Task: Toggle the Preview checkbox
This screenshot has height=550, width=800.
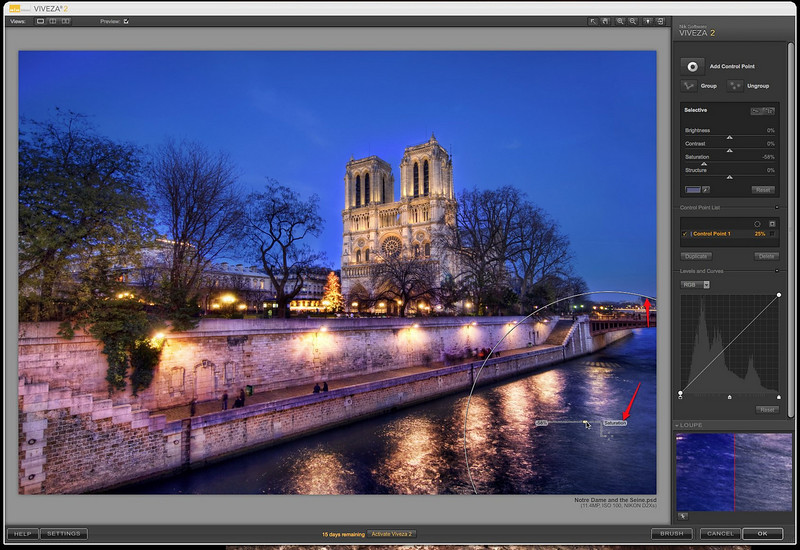Action: 126,21
